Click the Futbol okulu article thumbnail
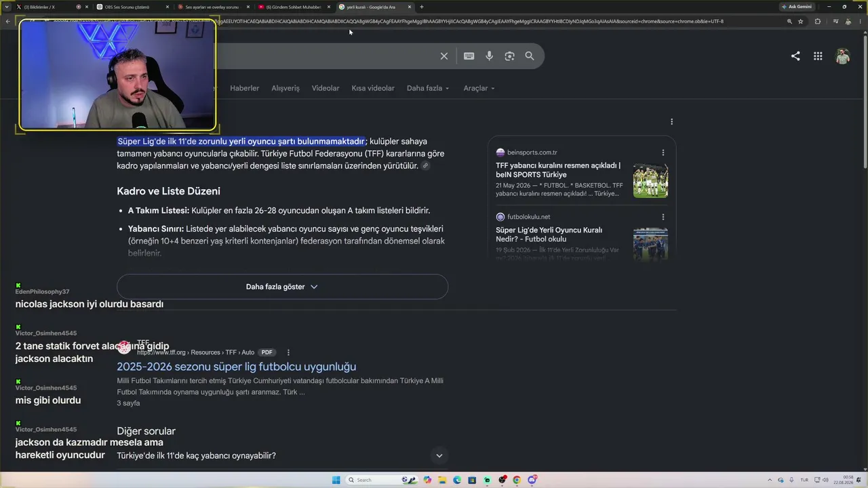The image size is (868, 488). pos(650,244)
